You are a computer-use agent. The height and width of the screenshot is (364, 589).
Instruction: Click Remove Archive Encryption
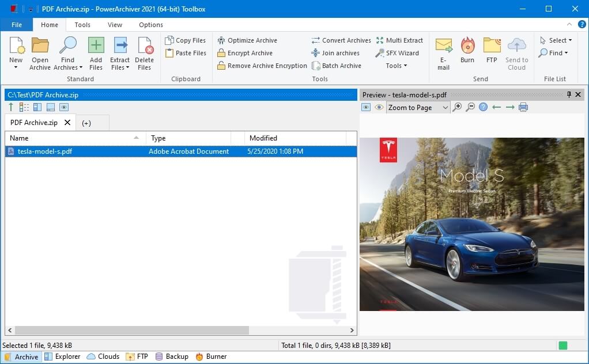(262, 66)
